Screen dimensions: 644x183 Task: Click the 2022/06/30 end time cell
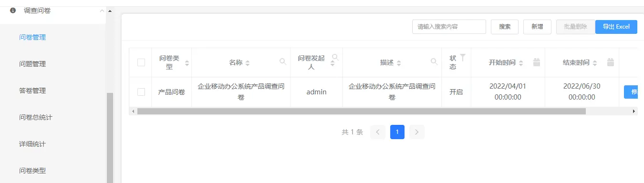tap(582, 91)
